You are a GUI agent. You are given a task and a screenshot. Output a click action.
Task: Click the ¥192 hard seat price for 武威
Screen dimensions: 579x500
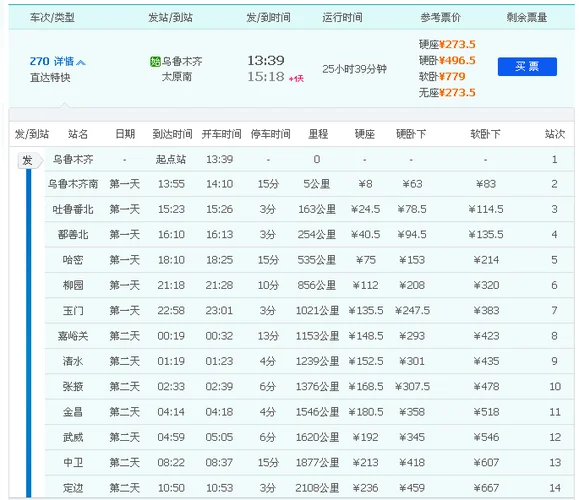(365, 437)
